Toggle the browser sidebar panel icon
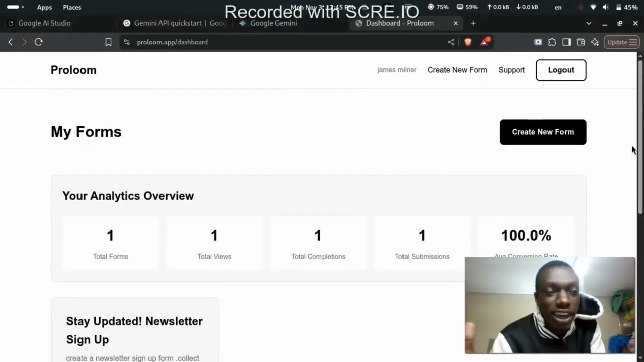Screen dimensions: 644x362 pos(567,42)
